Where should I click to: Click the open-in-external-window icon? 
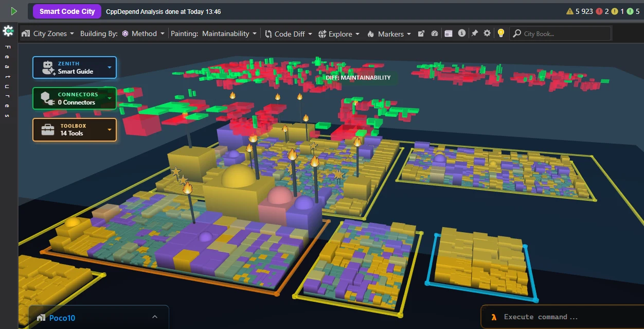[421, 33]
